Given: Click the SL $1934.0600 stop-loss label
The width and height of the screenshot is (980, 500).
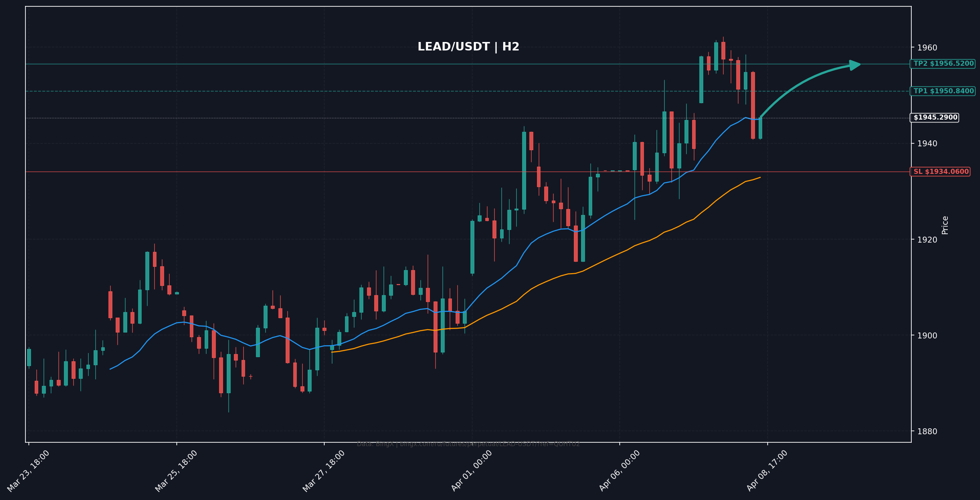Looking at the screenshot, I should (x=940, y=172).
